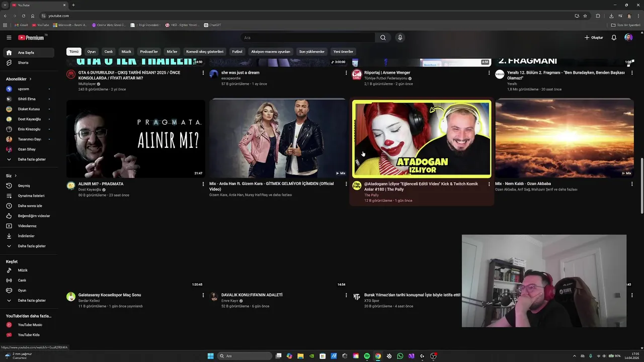Click the YouTube search input field
Screen dimensions: 644x362
click(x=307, y=38)
